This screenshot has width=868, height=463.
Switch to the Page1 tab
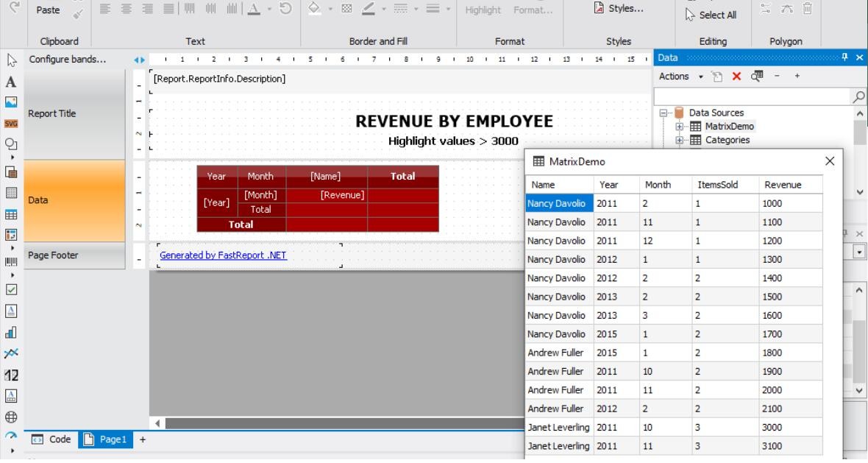coord(105,439)
